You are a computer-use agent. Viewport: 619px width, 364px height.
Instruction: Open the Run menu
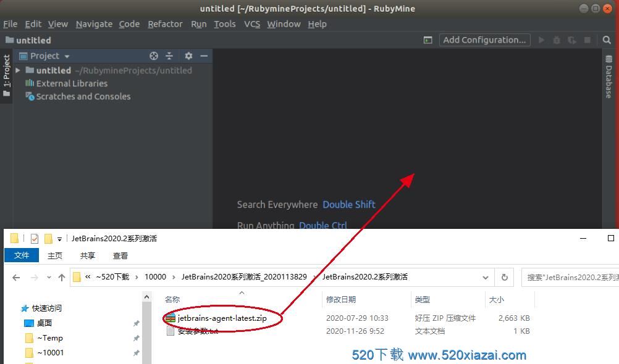pos(199,24)
